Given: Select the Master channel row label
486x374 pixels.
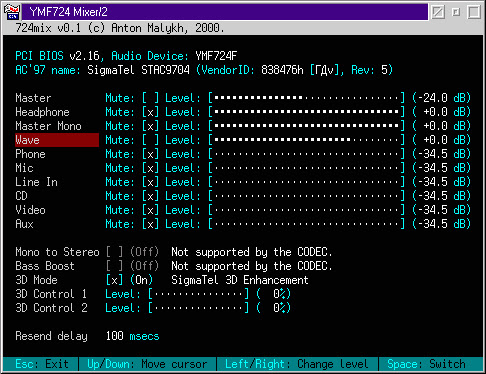Looking at the screenshot, I should click(33, 98).
